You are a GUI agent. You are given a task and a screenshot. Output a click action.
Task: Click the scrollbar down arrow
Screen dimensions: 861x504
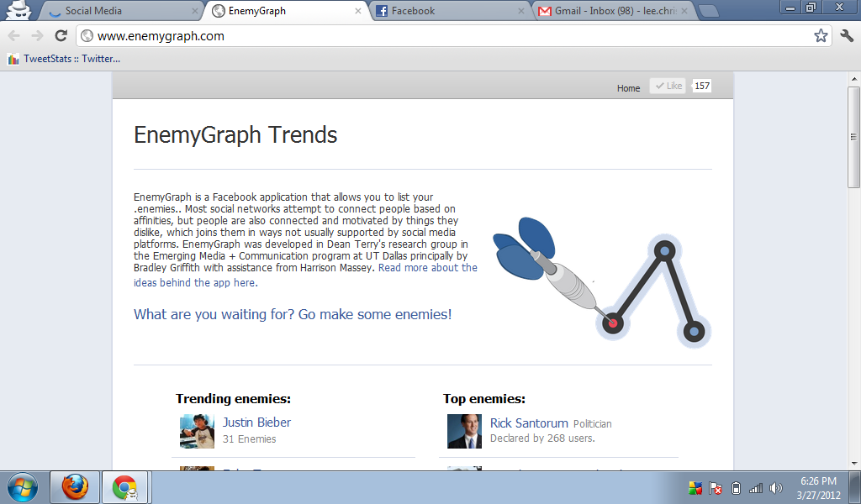(854, 464)
